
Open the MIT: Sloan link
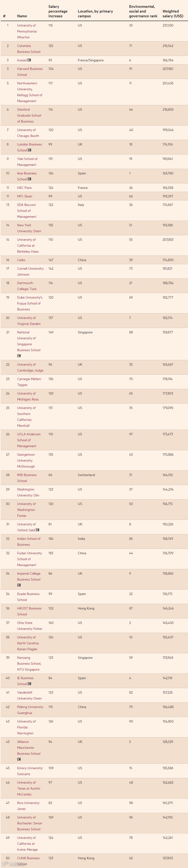pos(24,196)
